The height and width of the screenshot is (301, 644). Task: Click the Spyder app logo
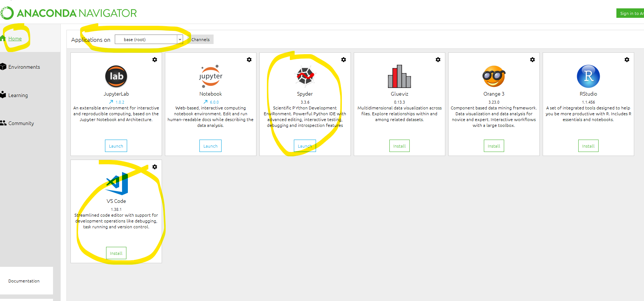point(305,76)
